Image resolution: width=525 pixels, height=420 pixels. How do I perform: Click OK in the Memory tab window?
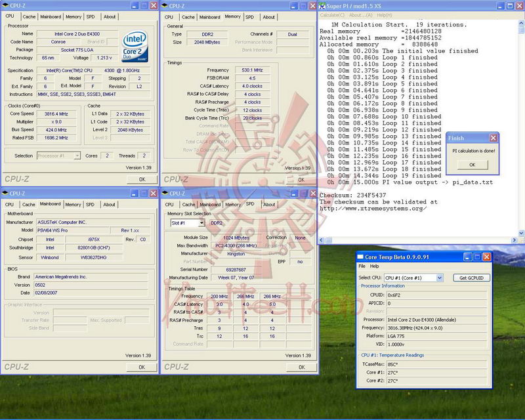click(x=301, y=180)
